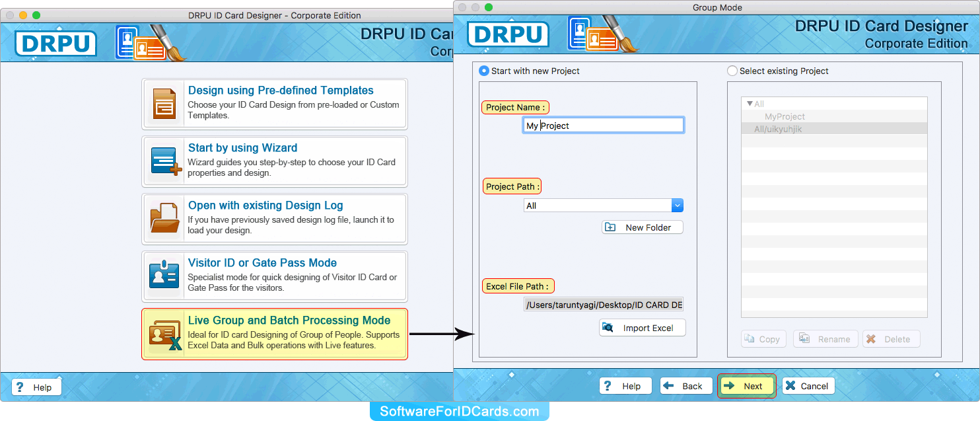Click the New Folder icon
This screenshot has height=421, width=980.
coord(610,227)
